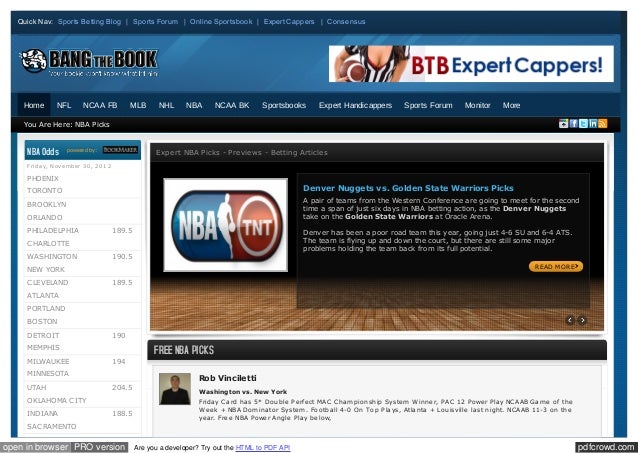Image resolution: width=638 pixels, height=453 pixels.
Task: Open the BTB Expert Cappers banner
Action: 471,64
